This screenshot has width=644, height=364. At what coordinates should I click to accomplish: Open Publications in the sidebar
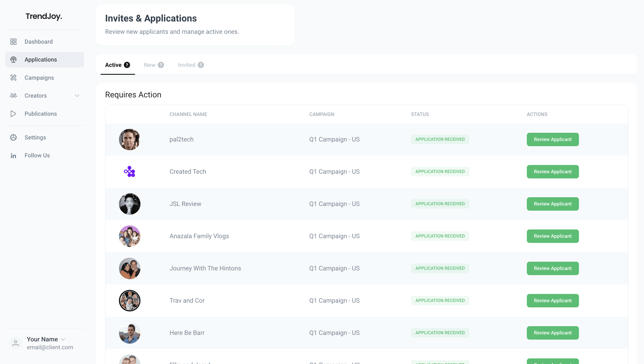point(44,114)
